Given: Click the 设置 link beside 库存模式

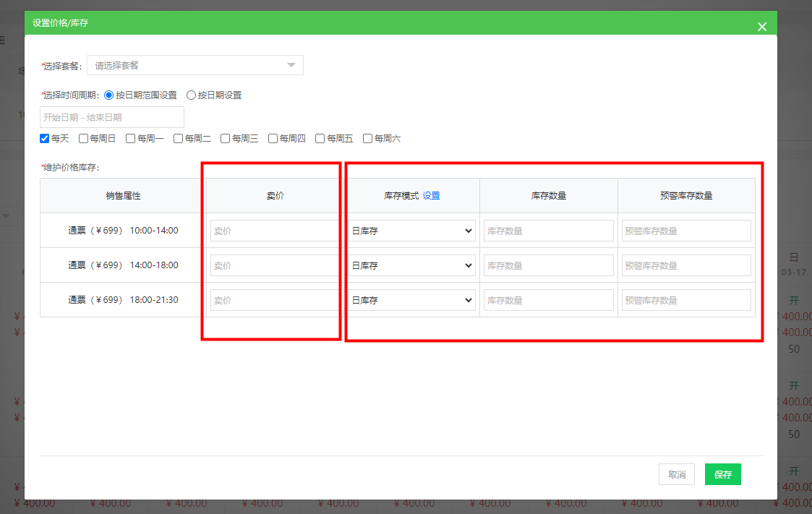Looking at the screenshot, I should pyautogui.click(x=432, y=195).
